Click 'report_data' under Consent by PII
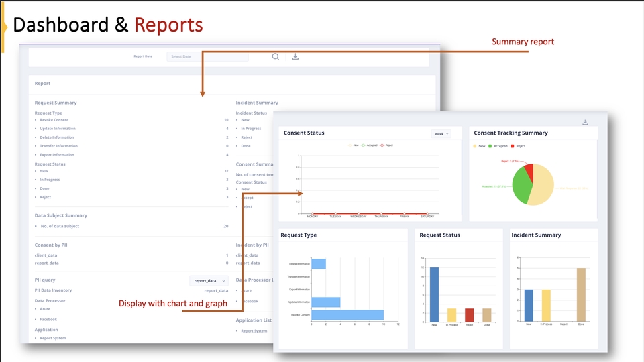644x362 pixels. tap(47, 263)
